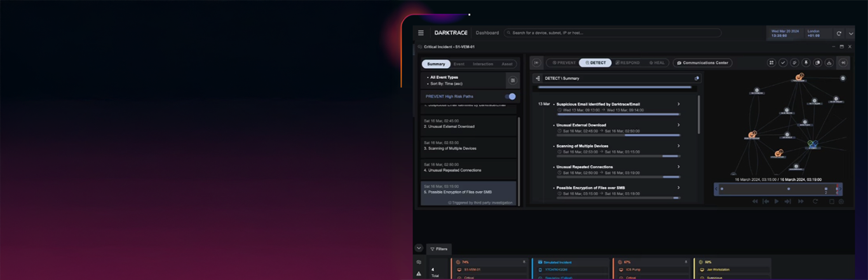Copy the DETECT Summary using the copy icon
This screenshot has height=280, width=868.
tap(697, 78)
